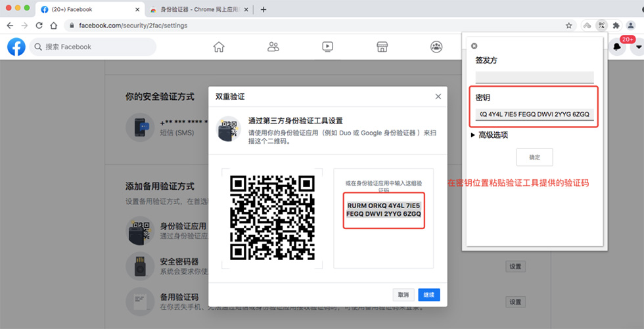The image size is (644, 329).
Task: Open the notifications bell icon
Action: [x=617, y=47]
